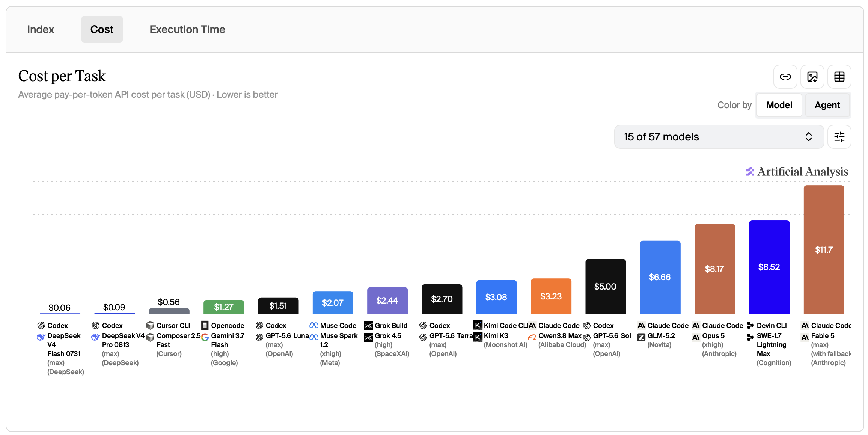Image resolution: width=868 pixels, height=435 pixels.
Task: Click the $6.66 GLM-5.2 bar
Action: pyautogui.click(x=660, y=277)
